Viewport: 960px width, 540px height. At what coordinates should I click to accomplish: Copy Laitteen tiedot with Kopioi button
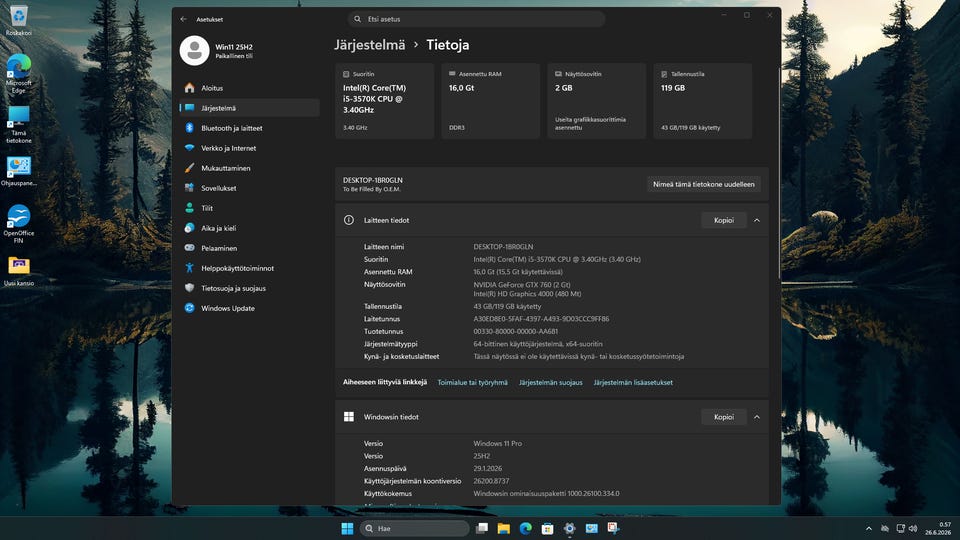pos(724,220)
